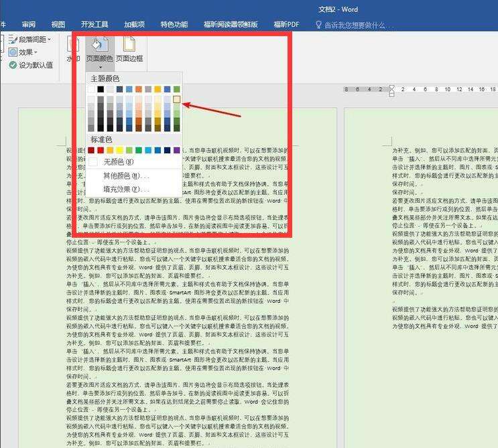Pick white swatch in theme colors top row

pos(91,90)
